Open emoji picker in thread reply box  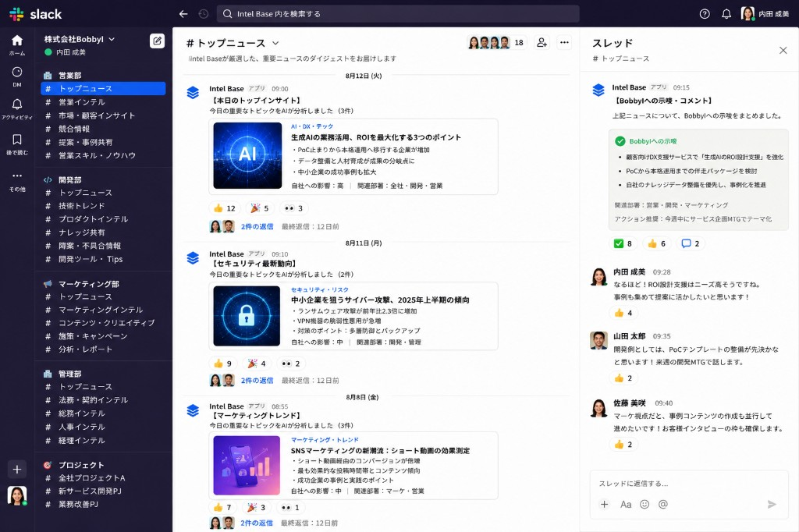(645, 504)
